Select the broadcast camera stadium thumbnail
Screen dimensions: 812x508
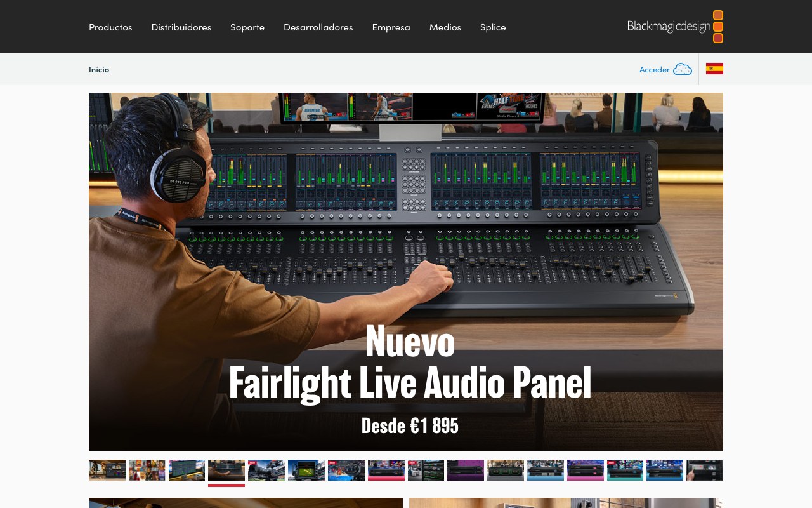coord(266,470)
